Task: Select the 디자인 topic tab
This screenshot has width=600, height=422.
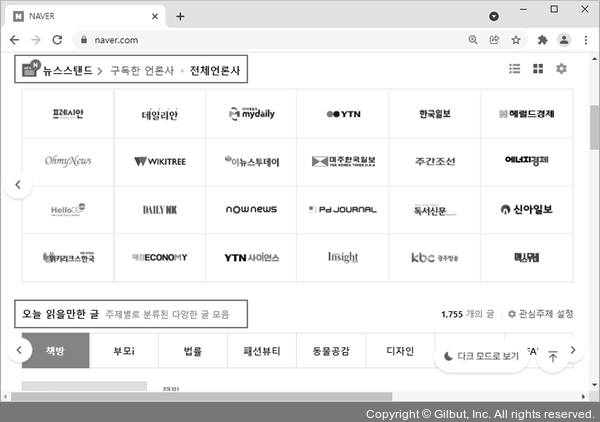Action: [400, 350]
